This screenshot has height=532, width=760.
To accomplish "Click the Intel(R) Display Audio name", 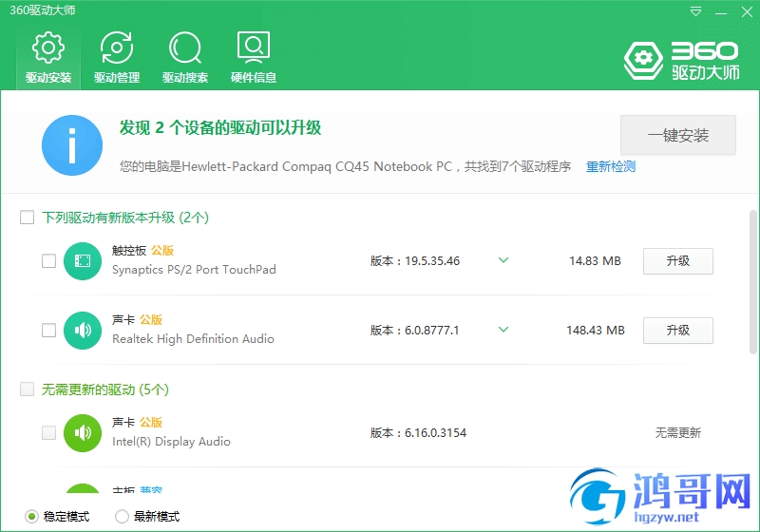I will click(x=171, y=442).
